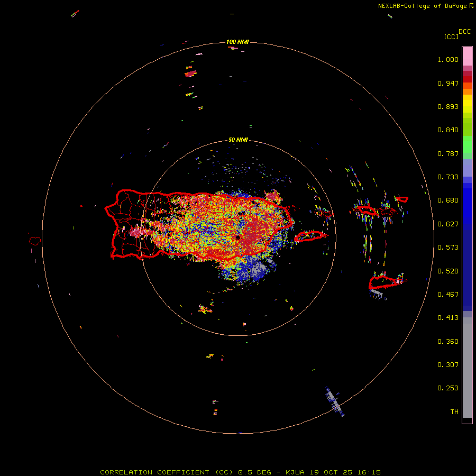
Task: Click the 0.680 legend value
Action: [448, 200]
